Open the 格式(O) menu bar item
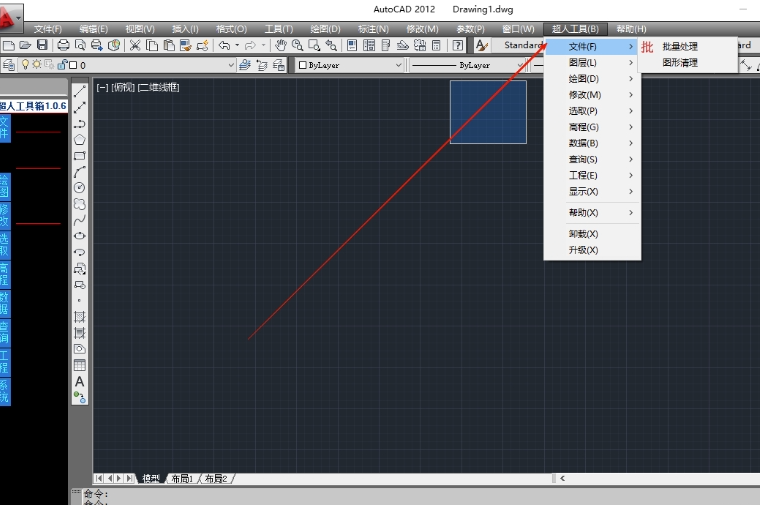 [231, 29]
